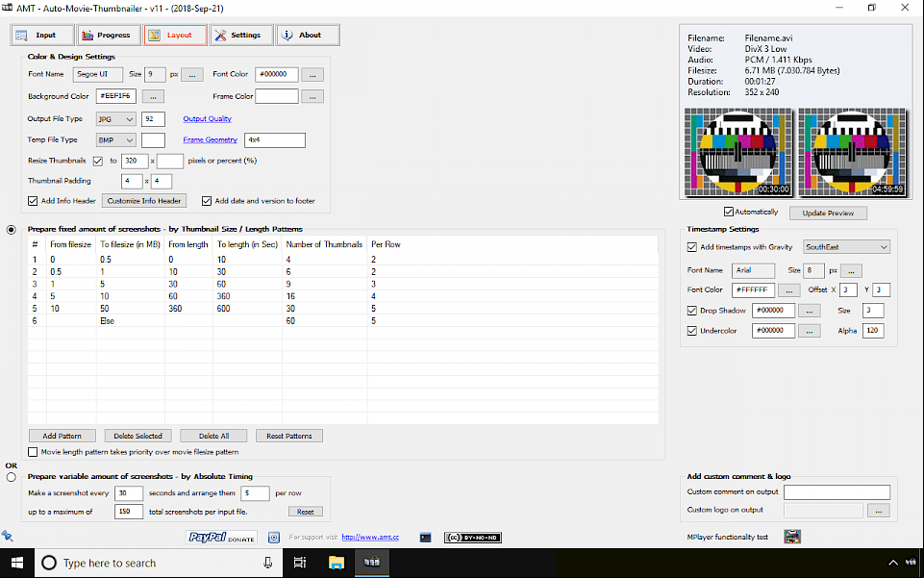This screenshot has width=924, height=578.
Task: Open File Explorer from the taskbar
Action: coord(336,564)
